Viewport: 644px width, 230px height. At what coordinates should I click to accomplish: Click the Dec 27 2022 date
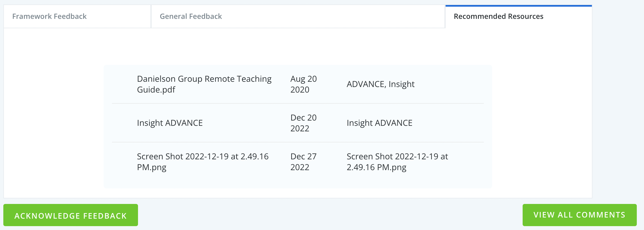click(x=303, y=162)
